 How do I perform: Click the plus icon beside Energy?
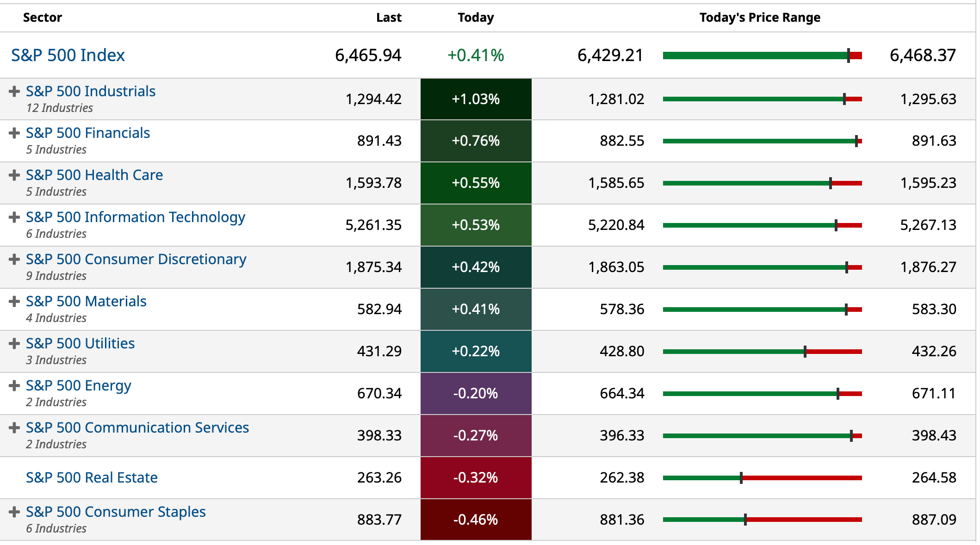14,385
